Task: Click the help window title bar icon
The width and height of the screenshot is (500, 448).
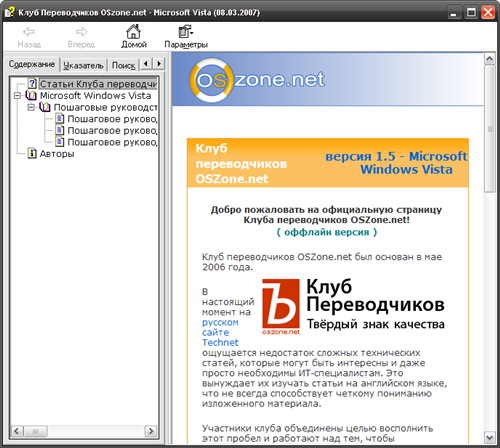Action: [x=9, y=12]
